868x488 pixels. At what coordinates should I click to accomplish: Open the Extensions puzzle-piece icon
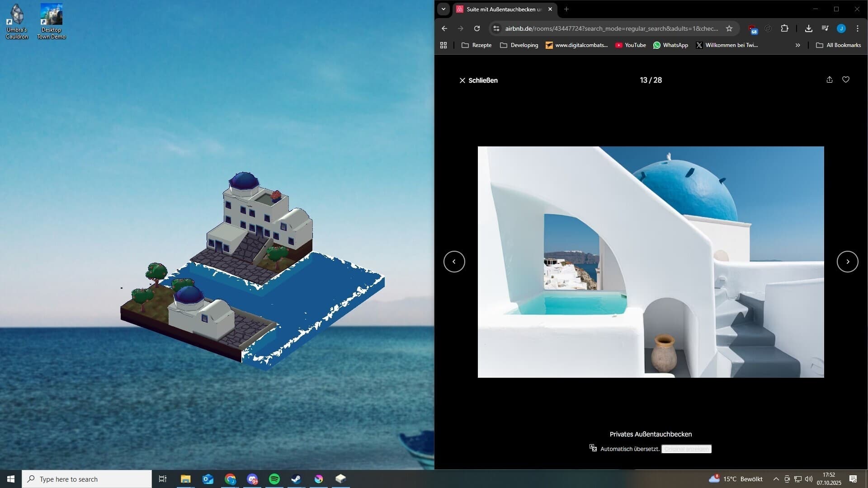(784, 28)
